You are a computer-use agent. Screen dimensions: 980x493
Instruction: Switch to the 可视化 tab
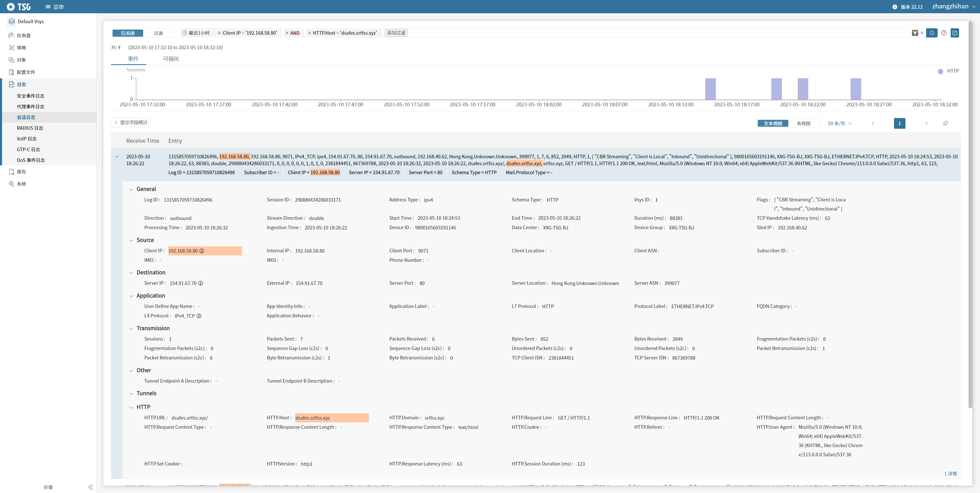point(171,59)
